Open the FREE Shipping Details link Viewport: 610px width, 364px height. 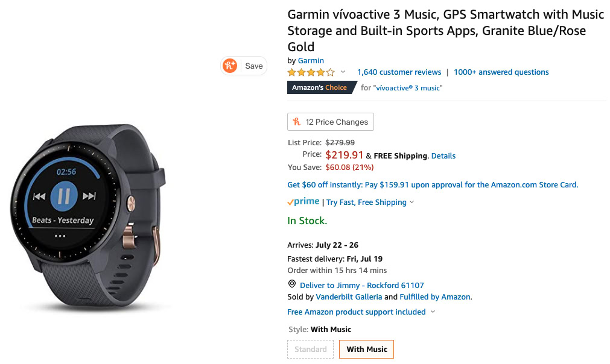(x=443, y=155)
